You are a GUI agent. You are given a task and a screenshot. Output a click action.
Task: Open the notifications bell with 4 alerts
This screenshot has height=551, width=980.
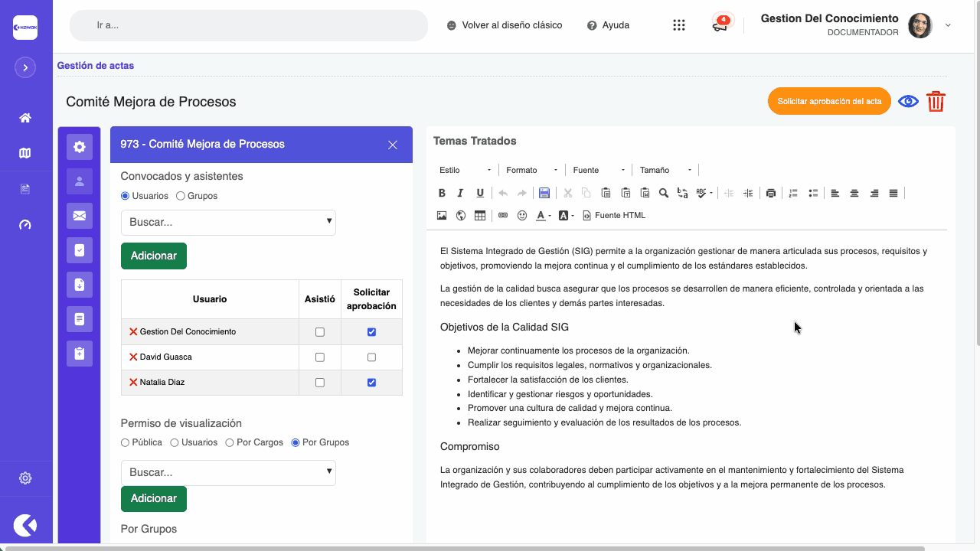pos(720,24)
